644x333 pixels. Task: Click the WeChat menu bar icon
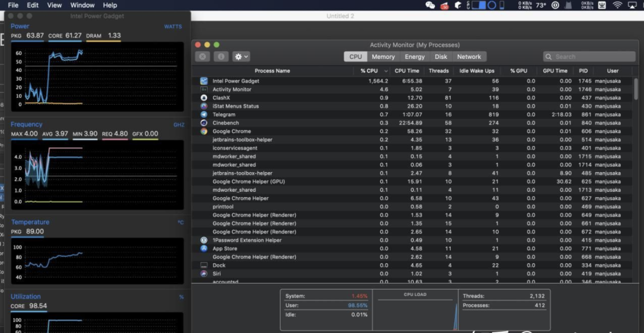tap(431, 5)
